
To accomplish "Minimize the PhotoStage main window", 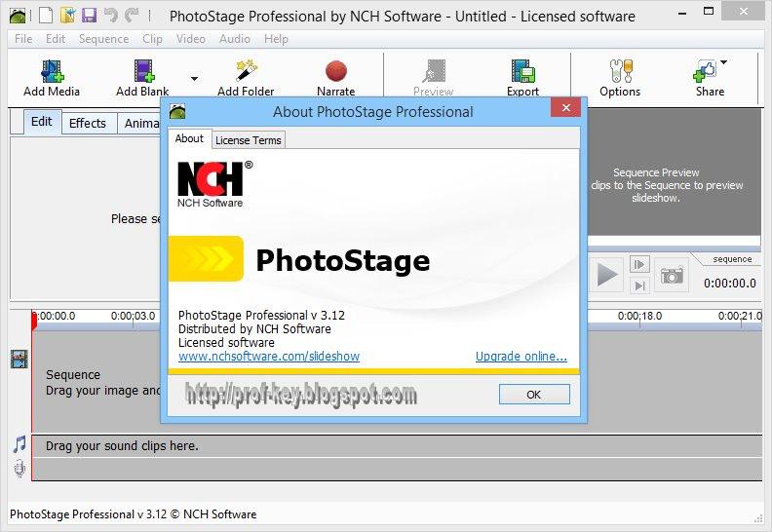I will click(x=682, y=14).
